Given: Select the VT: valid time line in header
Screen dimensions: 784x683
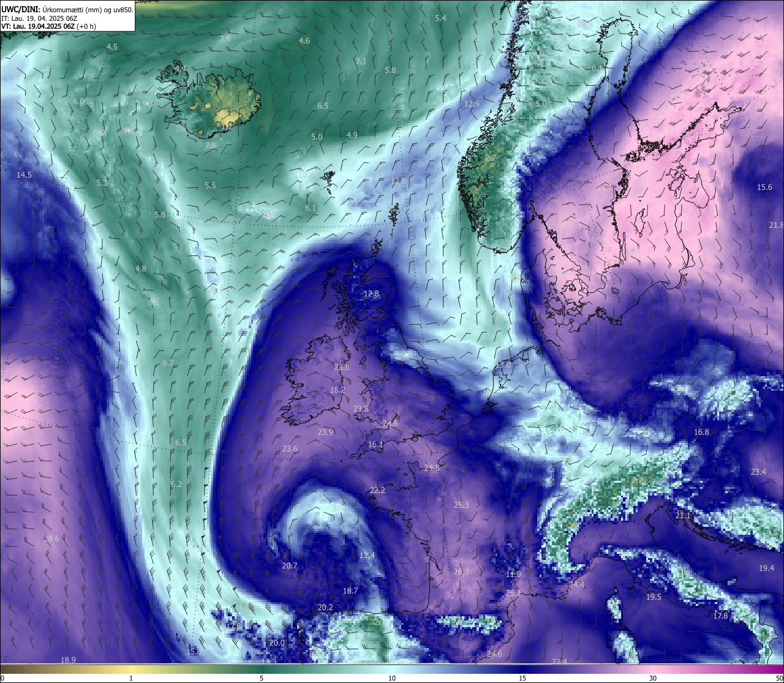Looking at the screenshot, I should 48,26.
